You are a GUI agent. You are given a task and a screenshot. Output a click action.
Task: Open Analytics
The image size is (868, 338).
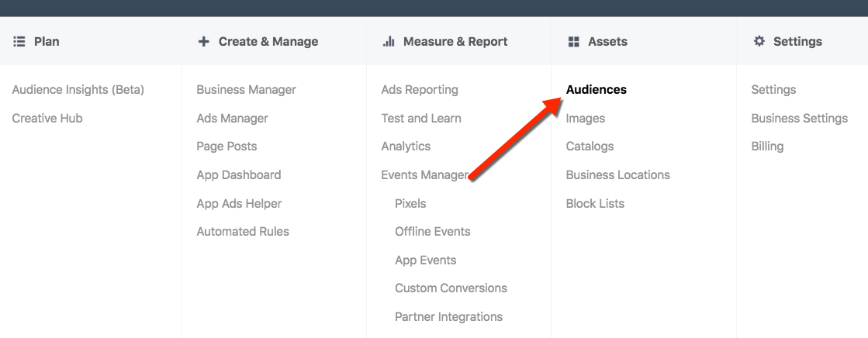(406, 147)
